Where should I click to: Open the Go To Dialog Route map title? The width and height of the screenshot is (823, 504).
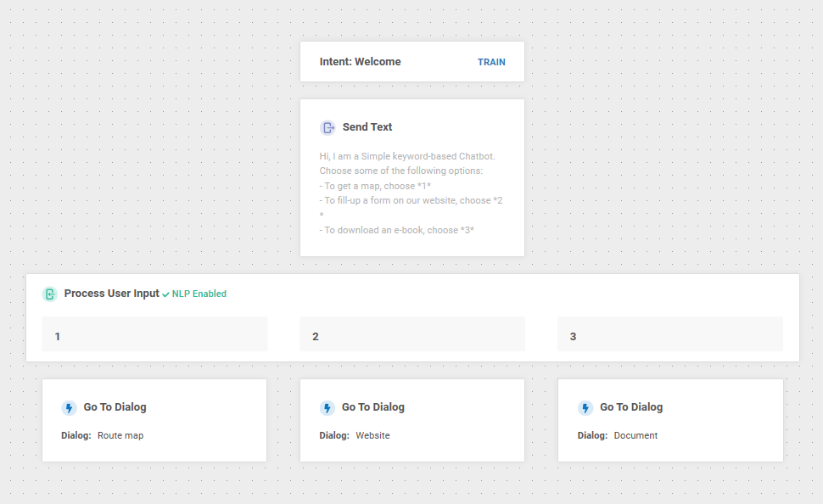click(115, 407)
